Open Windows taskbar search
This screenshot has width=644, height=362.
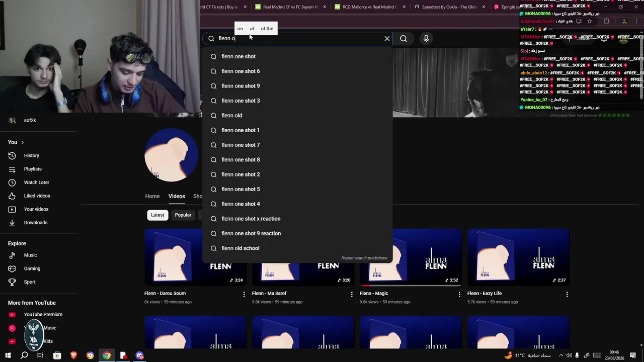pyautogui.click(x=24, y=355)
